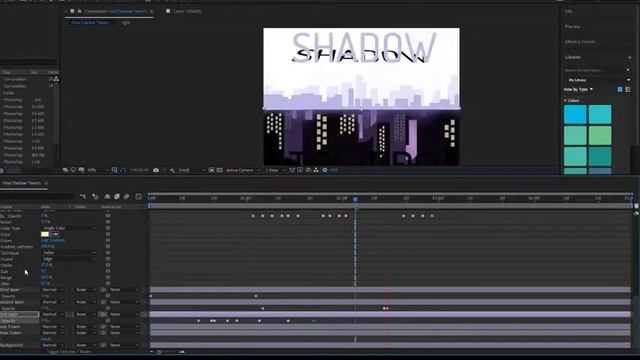640x360 pixels.
Task: Click the pick whip for Choke property
Action: [x=108, y=265]
